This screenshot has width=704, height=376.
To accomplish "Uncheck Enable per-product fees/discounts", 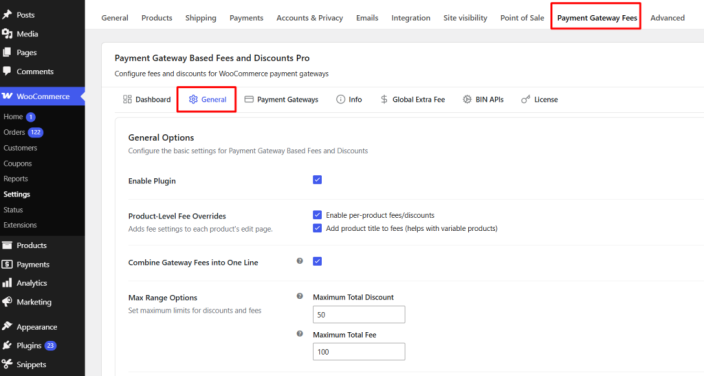I will (x=317, y=215).
